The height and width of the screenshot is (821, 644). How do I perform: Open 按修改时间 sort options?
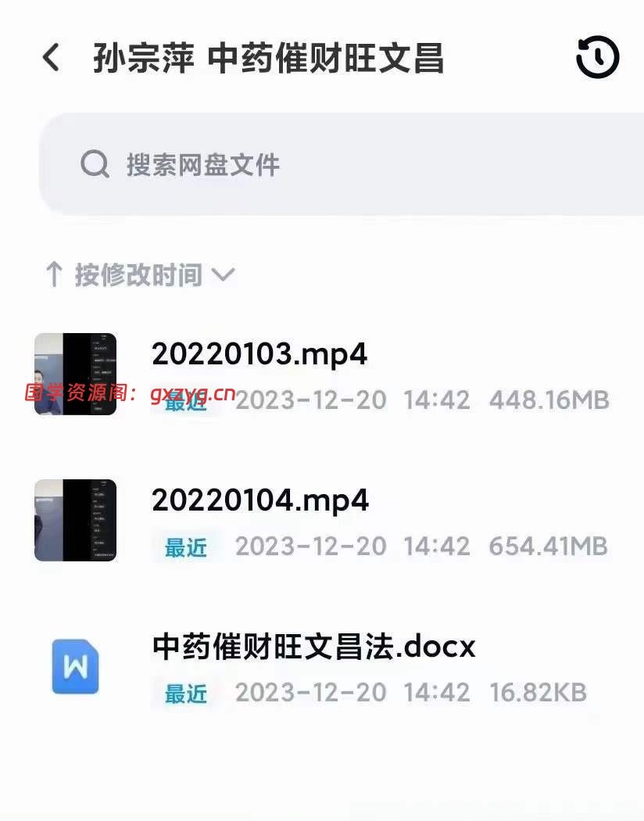[138, 275]
